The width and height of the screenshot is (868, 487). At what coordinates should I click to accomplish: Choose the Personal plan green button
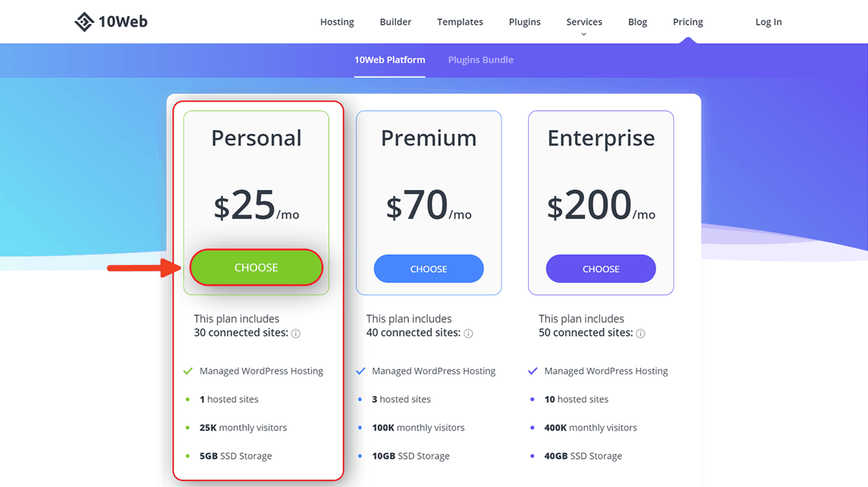(256, 267)
